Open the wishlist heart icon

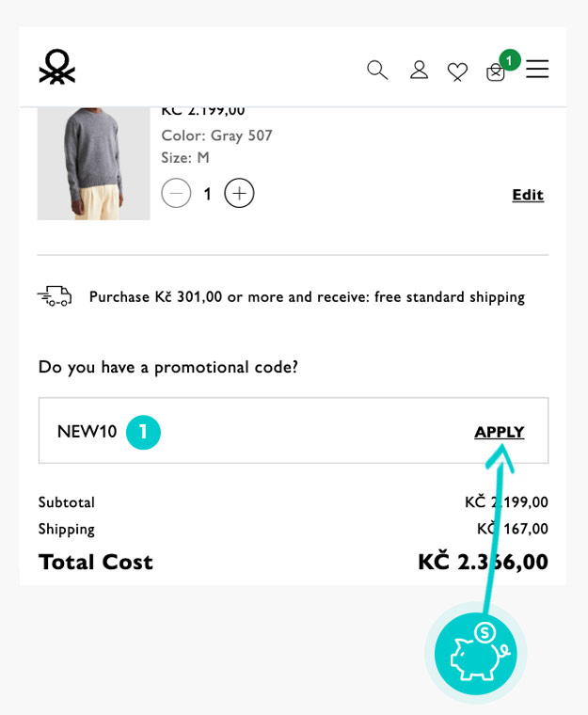coord(457,71)
